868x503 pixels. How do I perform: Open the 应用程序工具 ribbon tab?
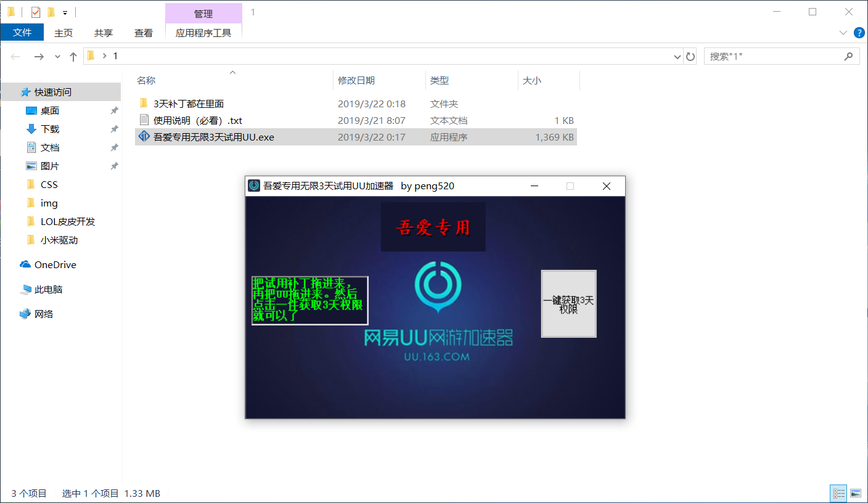pyautogui.click(x=203, y=33)
